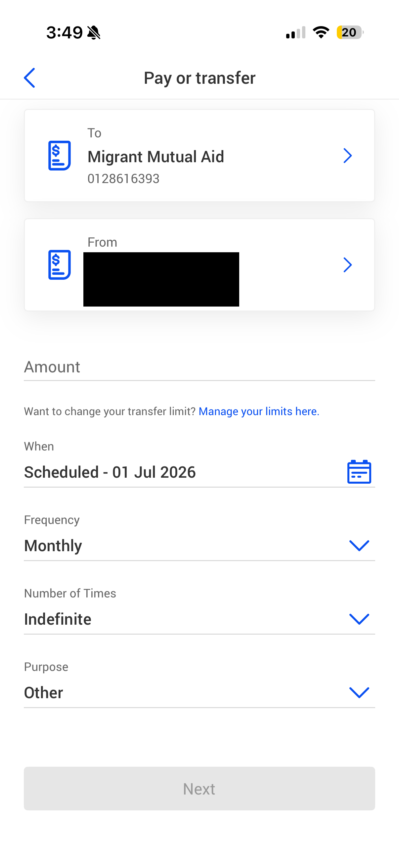Change the Scheduled - 01 Jul 2026 date

110,472
